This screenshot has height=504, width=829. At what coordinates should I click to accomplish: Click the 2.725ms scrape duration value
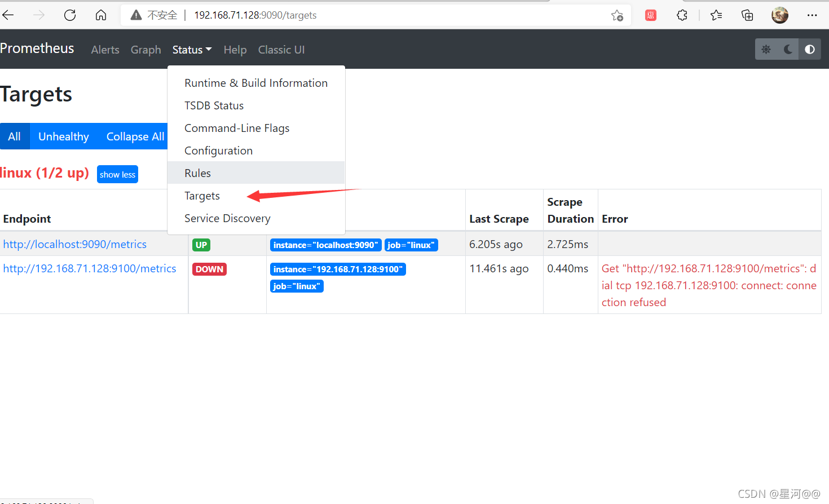click(568, 244)
